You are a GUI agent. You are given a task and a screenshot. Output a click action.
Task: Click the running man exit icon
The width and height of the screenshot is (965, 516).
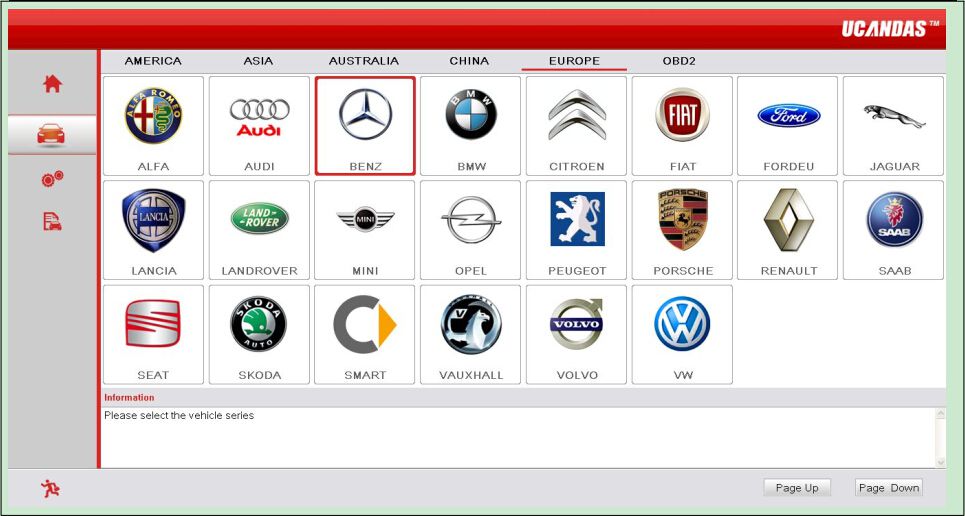click(50, 488)
